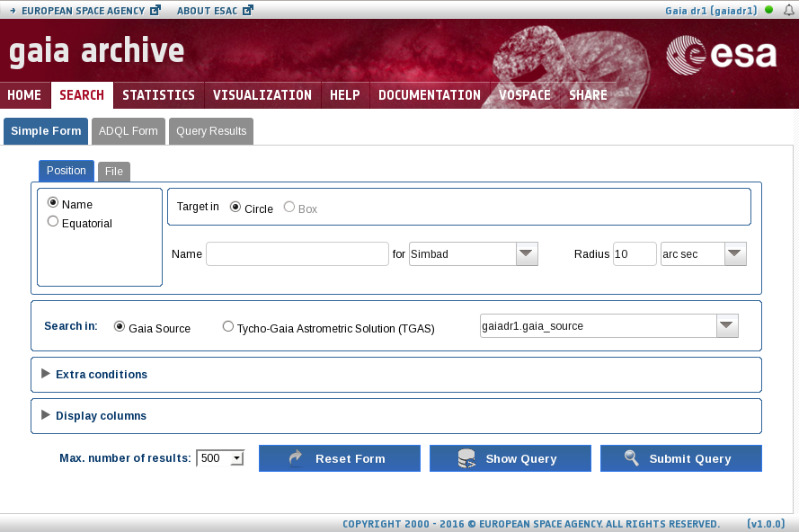Click the Reset Form button
Viewport: 799px width, 532px height.
(x=340, y=458)
